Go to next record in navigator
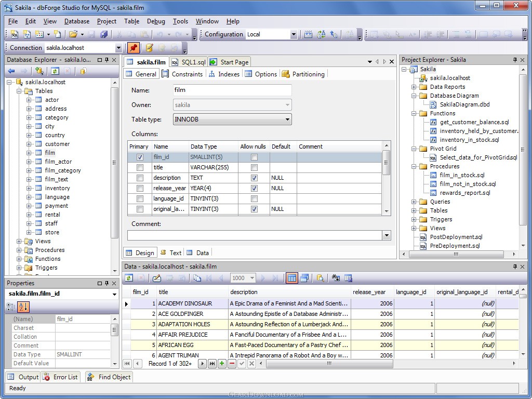Viewport: 532px width, 399px height. pyautogui.click(x=202, y=364)
